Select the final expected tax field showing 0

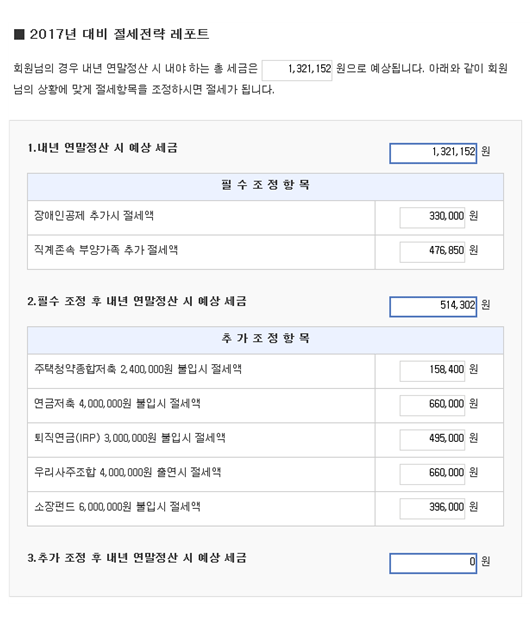433,563
